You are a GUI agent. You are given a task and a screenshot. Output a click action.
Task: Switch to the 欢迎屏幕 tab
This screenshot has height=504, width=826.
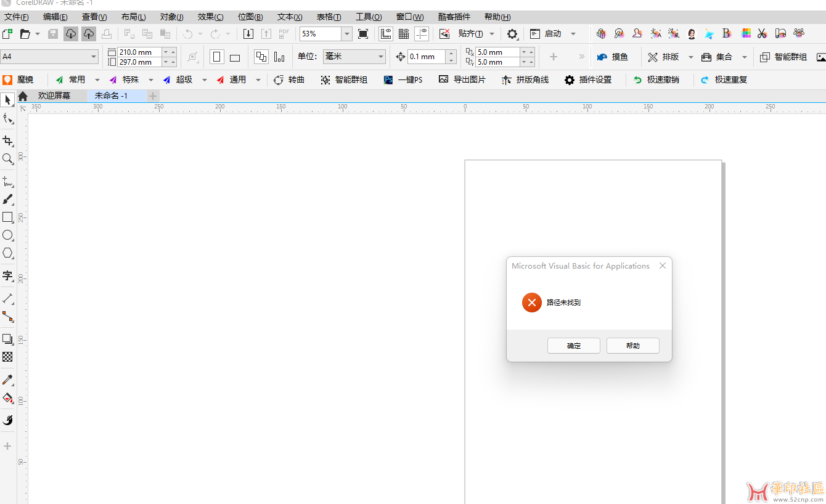pos(54,96)
